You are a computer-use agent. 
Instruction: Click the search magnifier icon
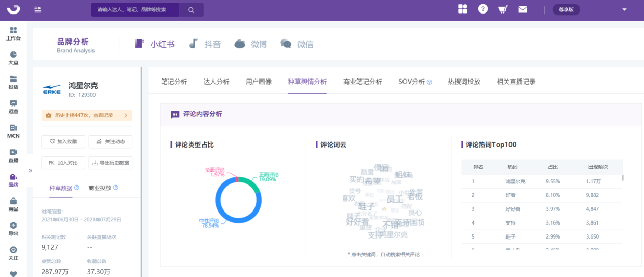pos(191,10)
